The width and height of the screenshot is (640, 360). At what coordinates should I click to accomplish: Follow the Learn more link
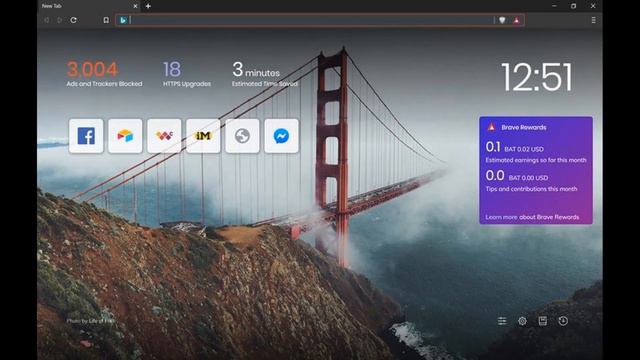click(501, 217)
